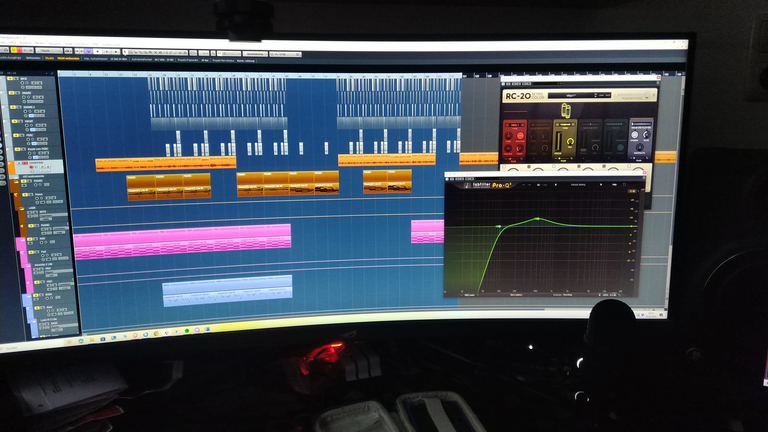Adjust the RC-20 Magnitude slider
Image resolution: width=768 pixels, height=432 pixels.
pyautogui.click(x=633, y=95)
